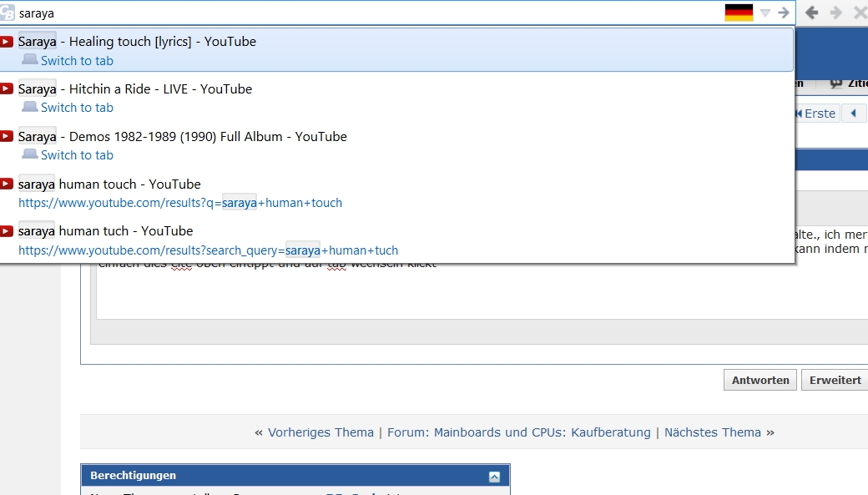Click inside the reply text area
The image size is (868, 495).
[x=482, y=290]
